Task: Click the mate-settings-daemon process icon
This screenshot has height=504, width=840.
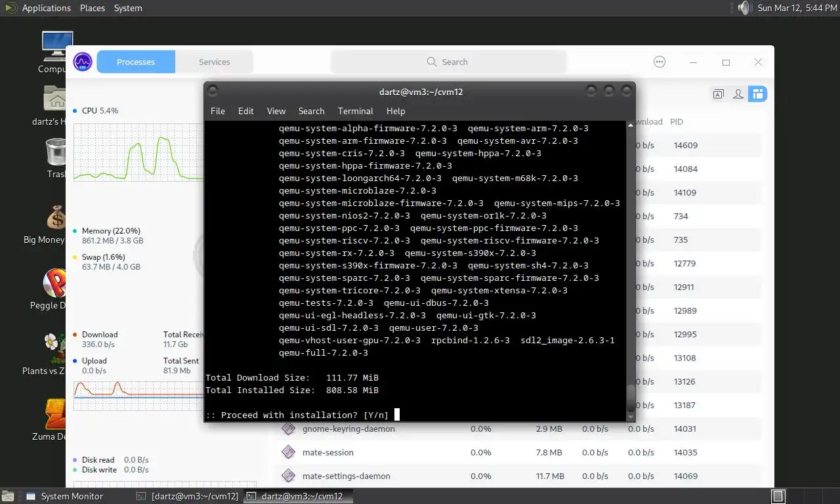Action: pos(288,476)
